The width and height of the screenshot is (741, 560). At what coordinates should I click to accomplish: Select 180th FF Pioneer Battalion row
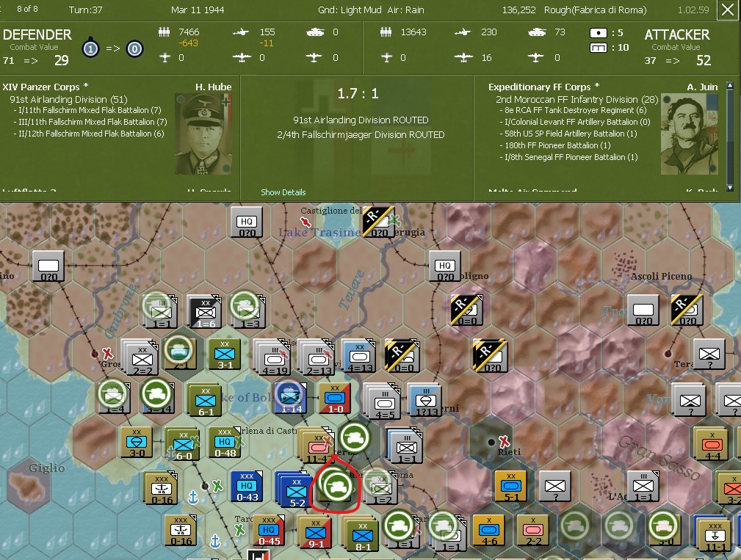(554, 145)
